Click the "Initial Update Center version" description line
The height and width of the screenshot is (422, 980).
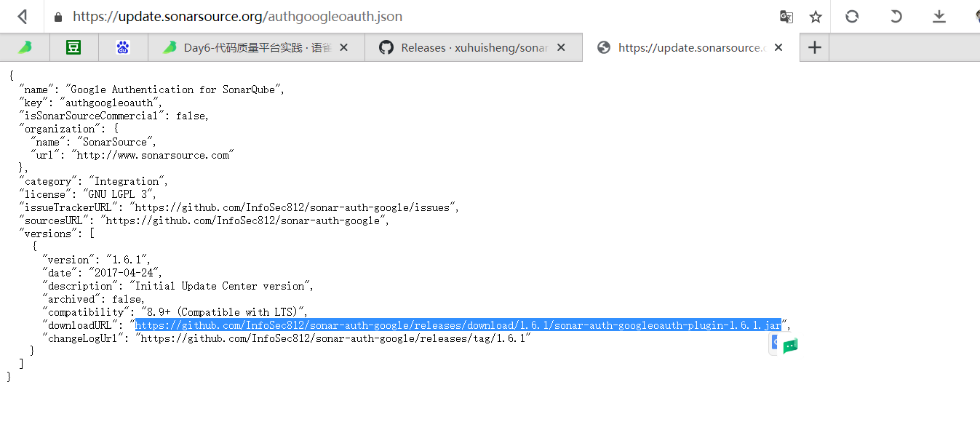(x=178, y=286)
